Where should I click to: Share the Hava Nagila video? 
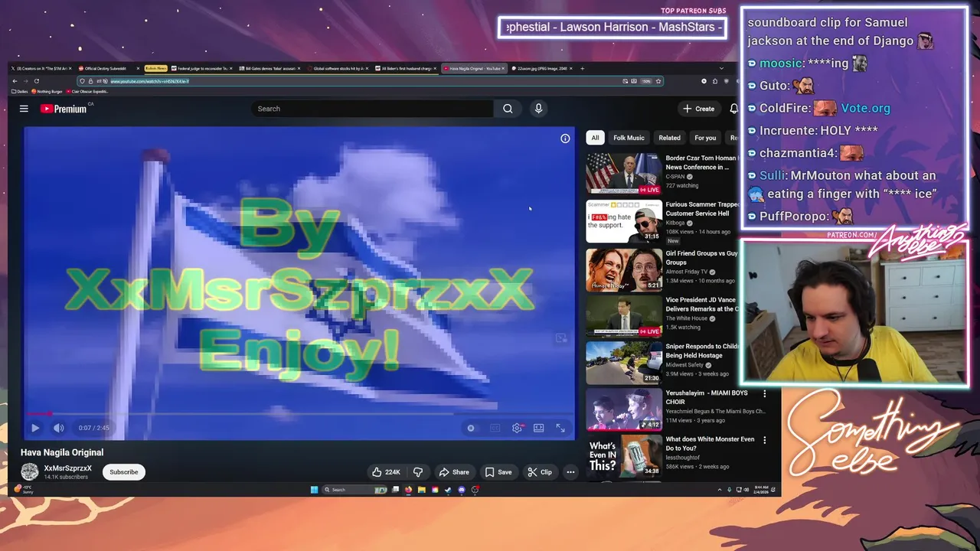[x=453, y=472]
